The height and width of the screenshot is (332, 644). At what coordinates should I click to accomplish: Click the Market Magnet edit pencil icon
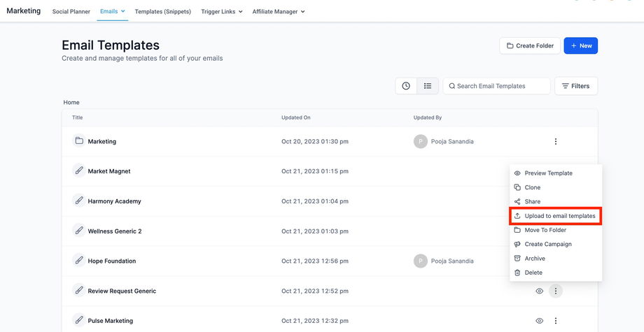coord(78,171)
